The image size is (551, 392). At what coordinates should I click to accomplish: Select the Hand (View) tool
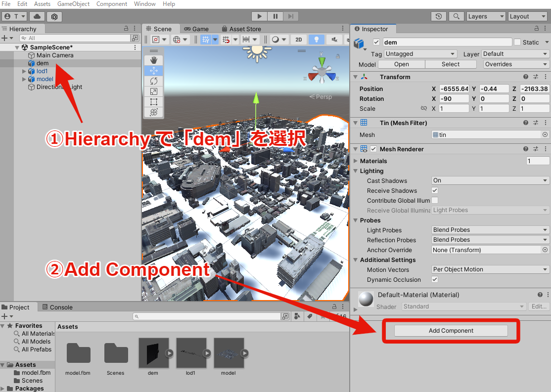click(x=153, y=60)
